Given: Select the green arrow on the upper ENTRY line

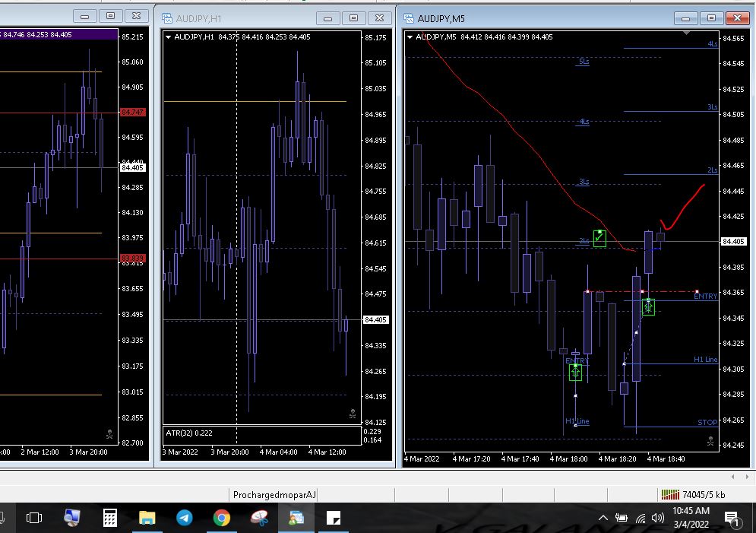Looking at the screenshot, I should (648, 306).
